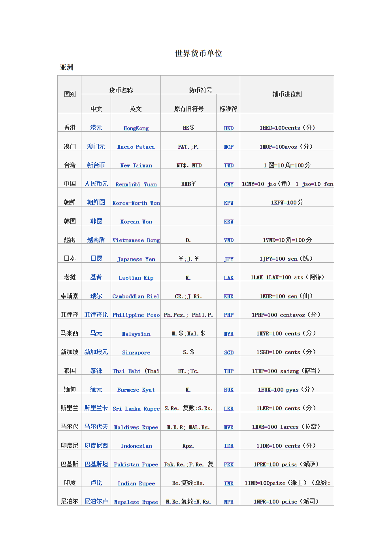Click the Indian Rupee link
Image resolution: width=392 pixels, height=555 pixels.
[x=136, y=483]
